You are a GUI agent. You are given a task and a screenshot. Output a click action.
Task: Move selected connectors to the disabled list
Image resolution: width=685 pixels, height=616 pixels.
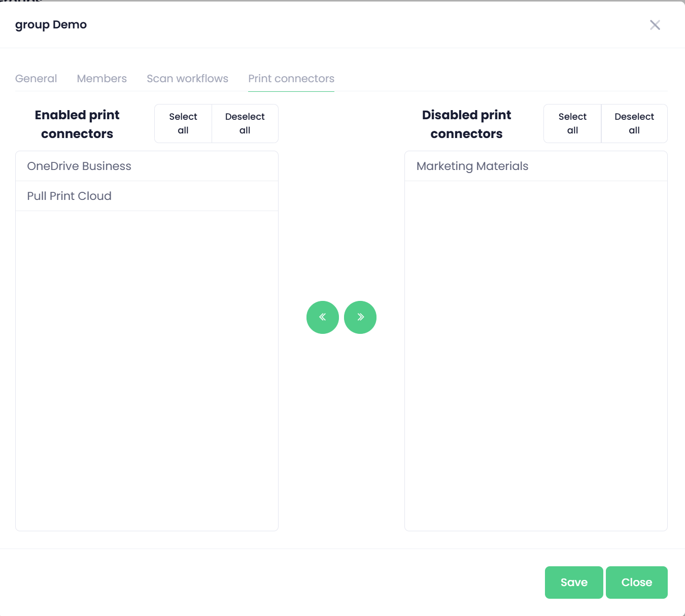tap(360, 317)
